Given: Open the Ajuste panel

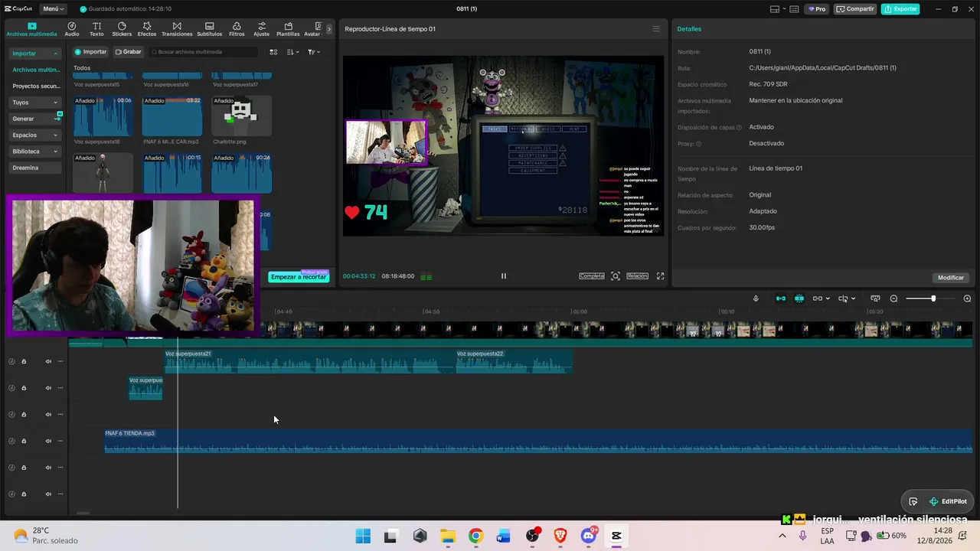Looking at the screenshot, I should (x=262, y=29).
